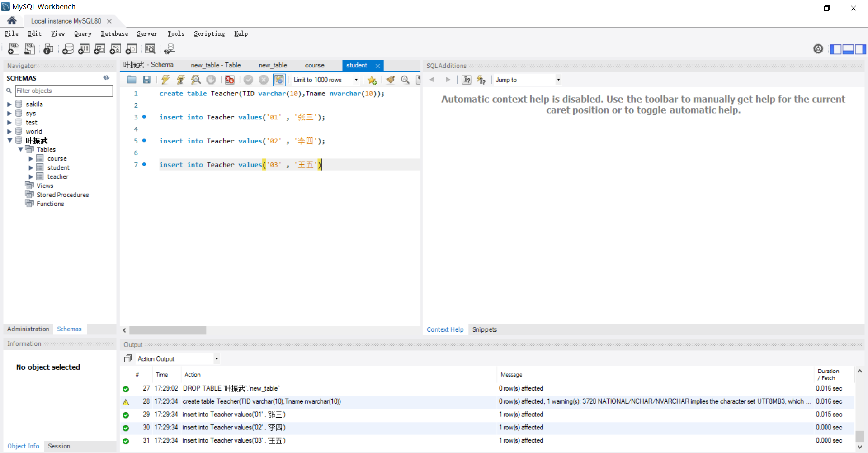Viewport: 868px width, 453px height.
Task: Toggle stop script on error
Action: click(229, 80)
